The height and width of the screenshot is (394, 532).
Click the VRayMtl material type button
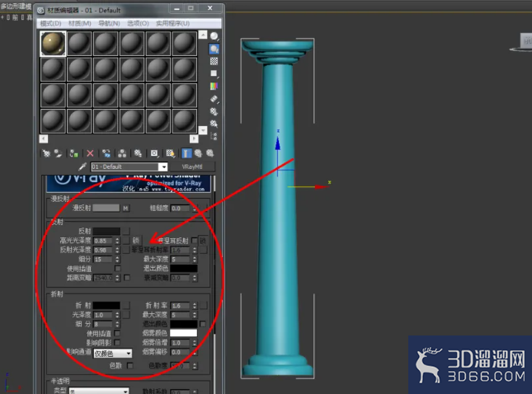point(192,167)
